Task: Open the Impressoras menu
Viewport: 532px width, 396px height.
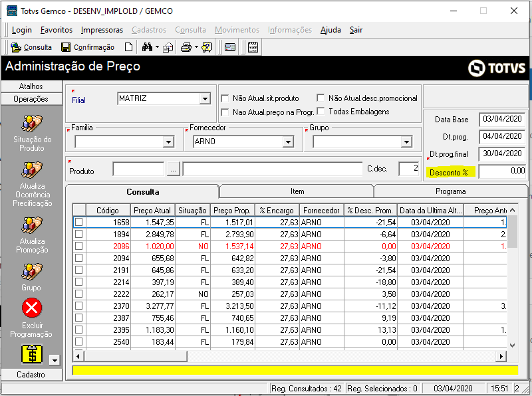Action: 102,30
